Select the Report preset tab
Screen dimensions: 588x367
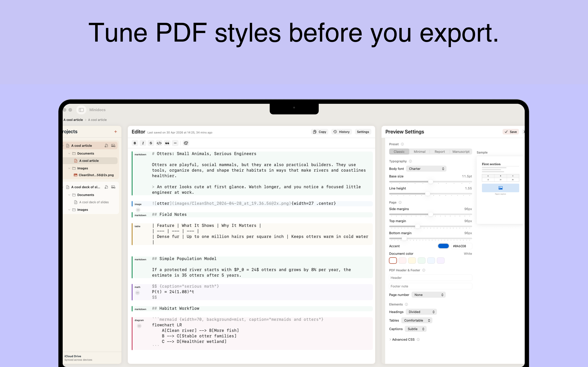[x=440, y=151]
